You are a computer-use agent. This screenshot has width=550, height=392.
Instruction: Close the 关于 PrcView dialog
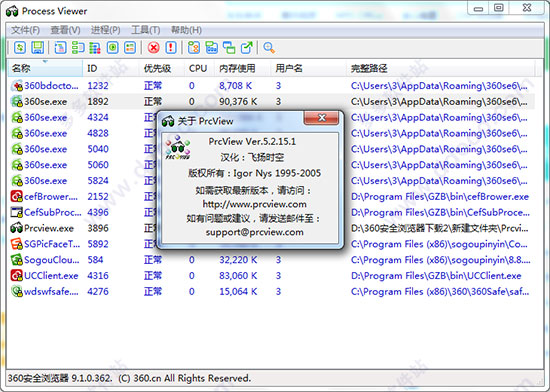point(321,118)
